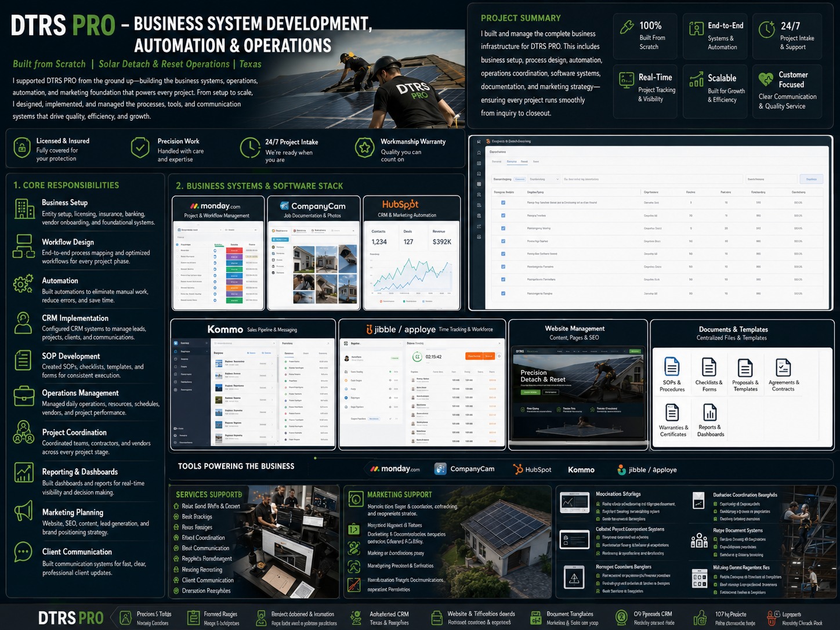Click green button on Precision Detach & Reset hero
Viewport: 840px width, 630px height.
pyautogui.click(x=530, y=392)
